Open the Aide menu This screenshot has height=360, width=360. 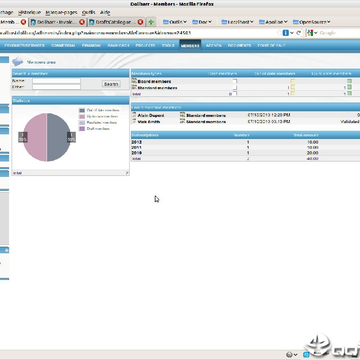105,12
